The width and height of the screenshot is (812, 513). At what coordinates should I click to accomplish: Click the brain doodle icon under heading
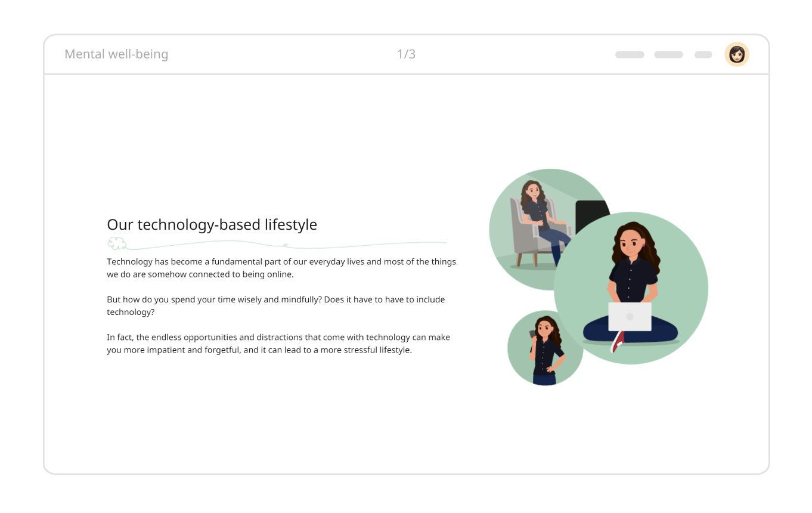pyautogui.click(x=117, y=243)
